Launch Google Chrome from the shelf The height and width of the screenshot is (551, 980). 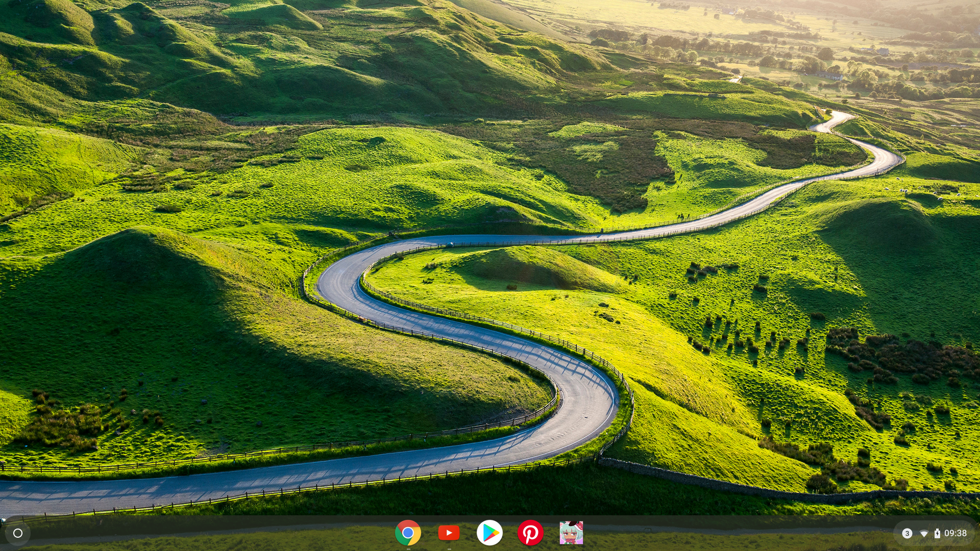click(408, 533)
